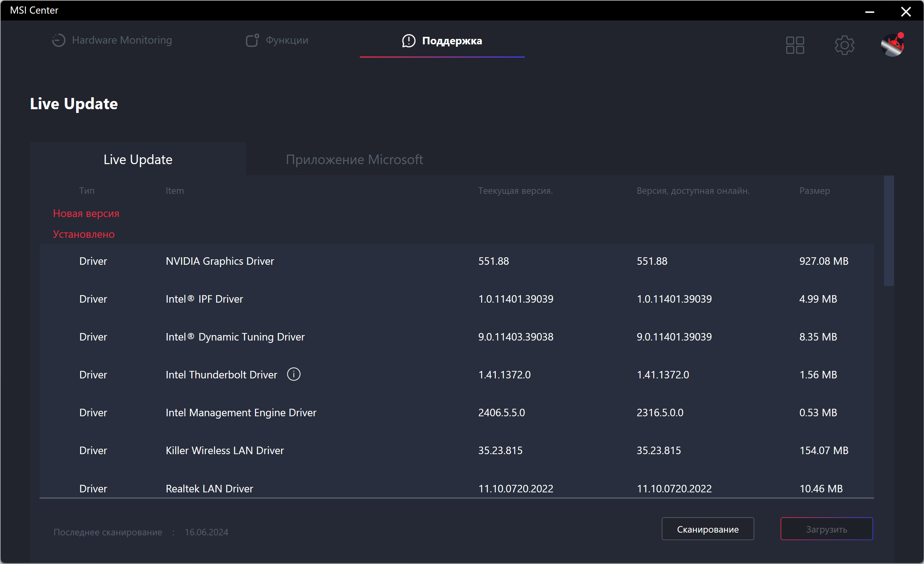Open the apps grid view icon

pyautogui.click(x=795, y=45)
